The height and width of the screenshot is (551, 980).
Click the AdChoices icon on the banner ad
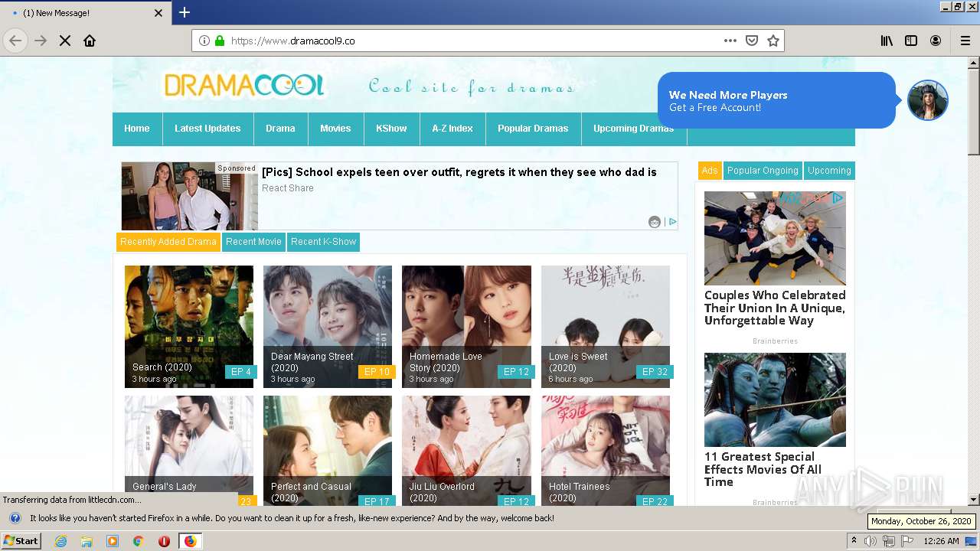672,222
